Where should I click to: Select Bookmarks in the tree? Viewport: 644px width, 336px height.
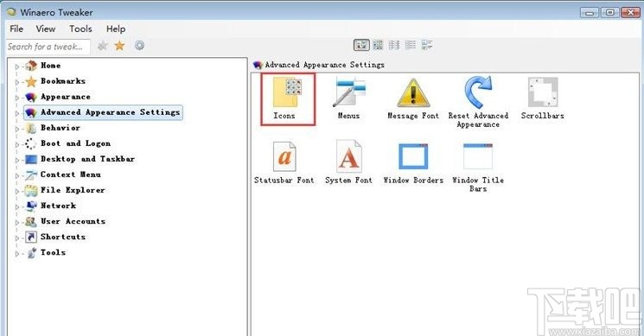63,81
